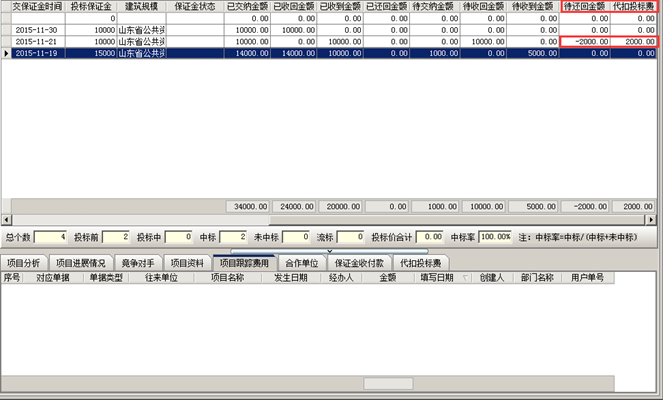Click the 投标前 count field
This screenshot has width=663, height=400.
116,237
